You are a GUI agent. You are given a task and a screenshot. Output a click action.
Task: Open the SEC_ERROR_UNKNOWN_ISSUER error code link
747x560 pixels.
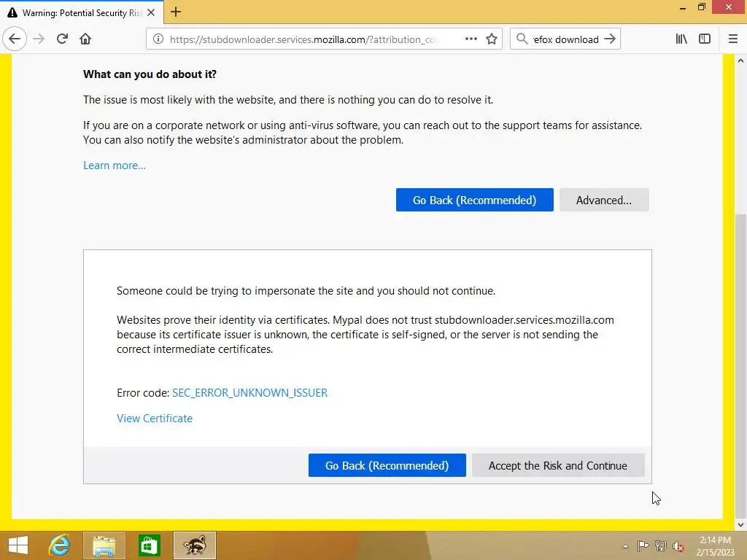(x=249, y=393)
